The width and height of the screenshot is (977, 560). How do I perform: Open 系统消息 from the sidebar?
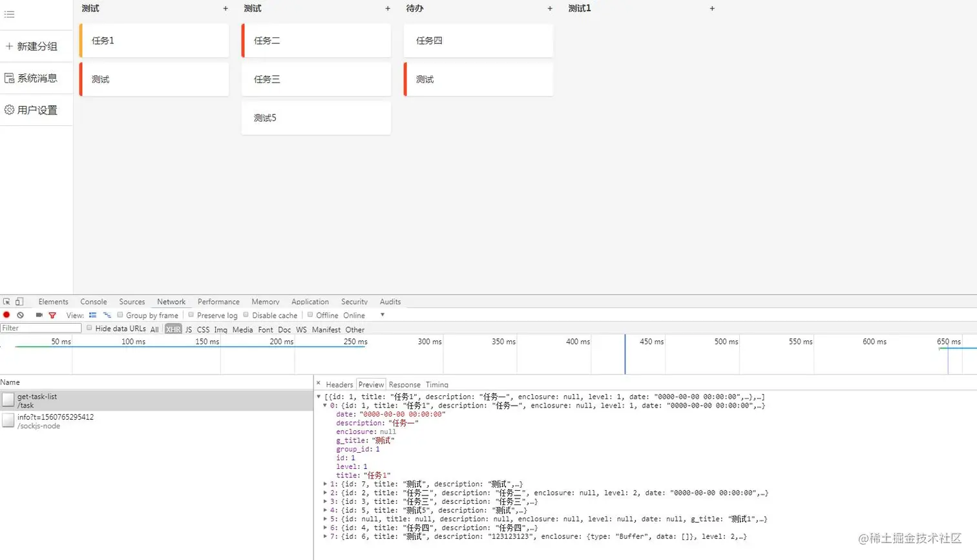coord(36,78)
